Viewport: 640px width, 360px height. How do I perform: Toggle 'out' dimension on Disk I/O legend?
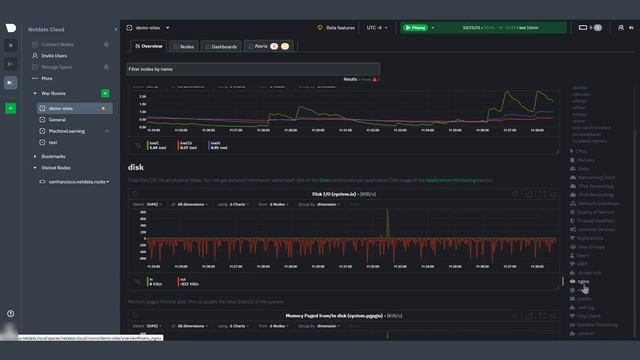point(188,282)
